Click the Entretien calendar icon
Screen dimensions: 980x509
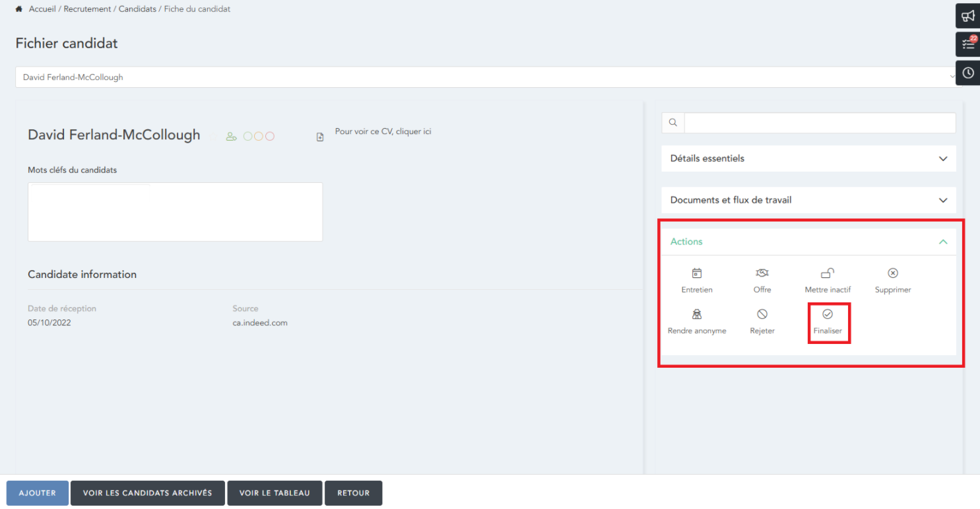(x=696, y=273)
